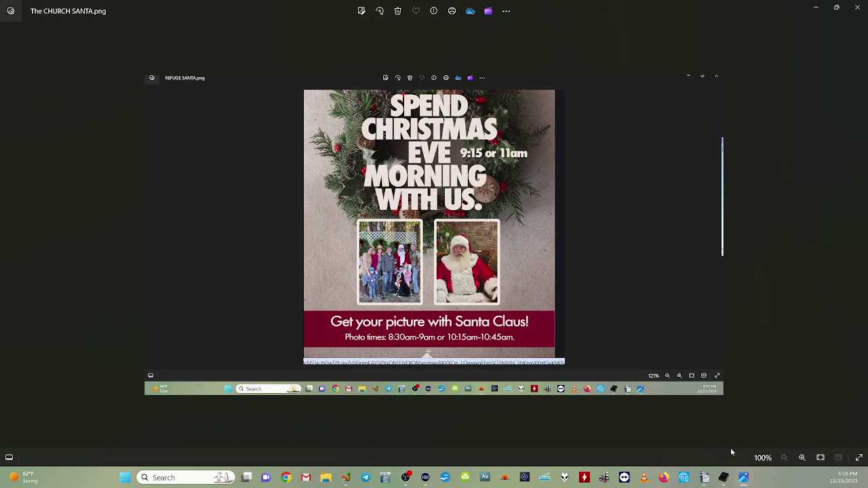Delete the photo with the top trash icon
868x488 pixels.
[398, 11]
